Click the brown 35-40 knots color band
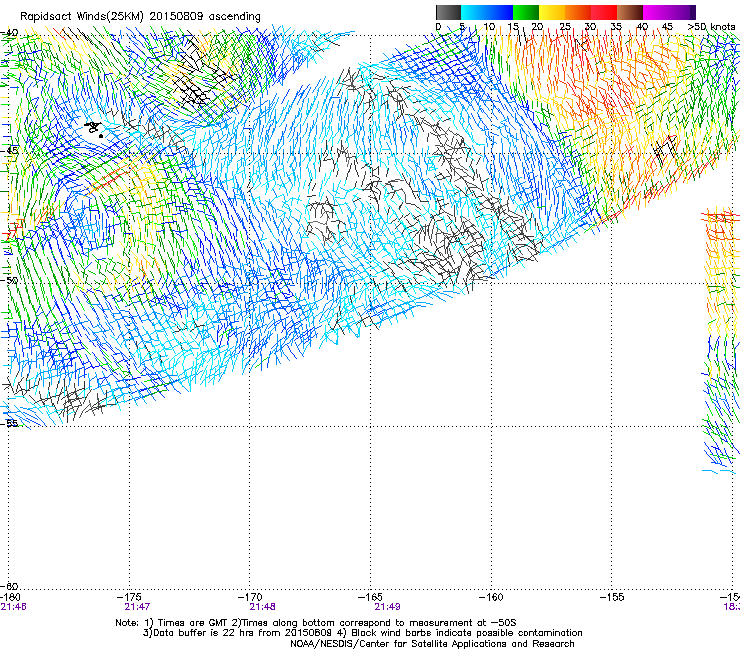Screen dimensions: 740x650 point(630,12)
